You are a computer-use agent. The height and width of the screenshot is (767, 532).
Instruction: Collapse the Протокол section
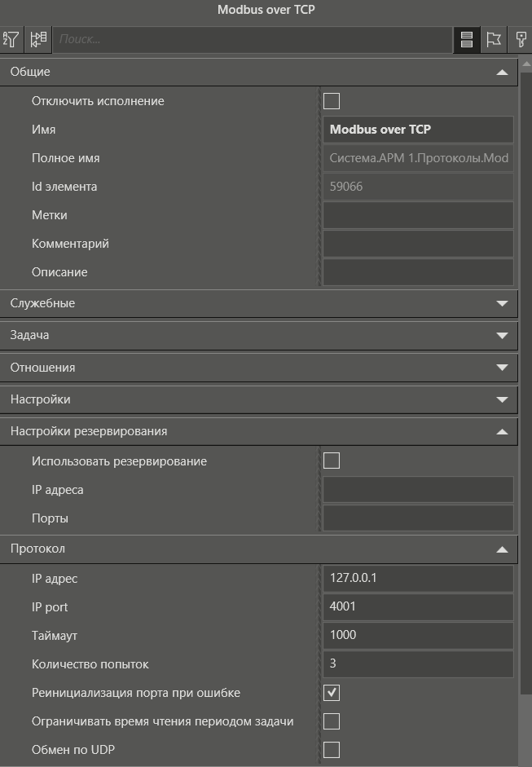point(505,549)
